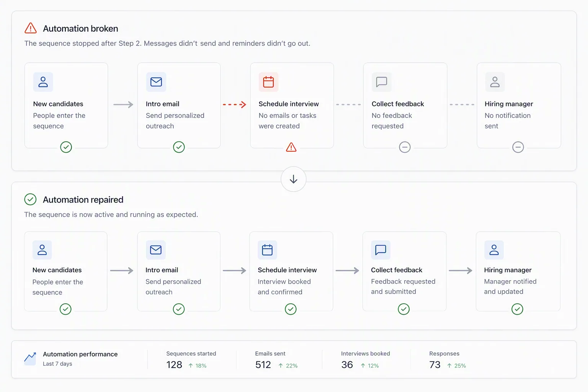
Task: Click the "Automation broken" heading
Action: 80,29
